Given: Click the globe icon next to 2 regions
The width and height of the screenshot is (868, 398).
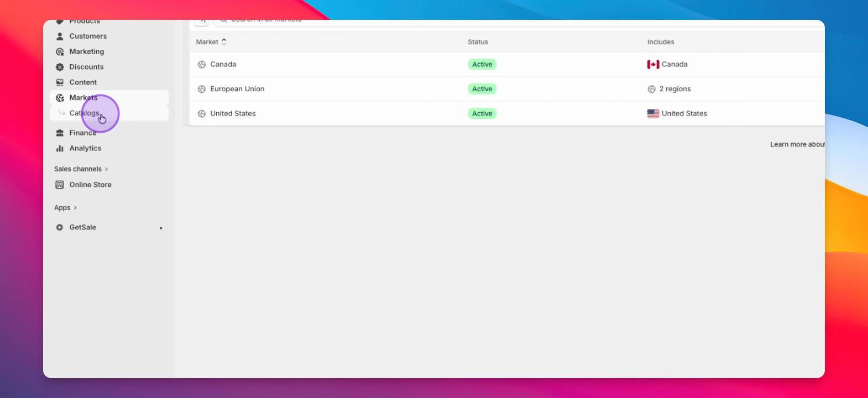Looking at the screenshot, I should pos(651,89).
